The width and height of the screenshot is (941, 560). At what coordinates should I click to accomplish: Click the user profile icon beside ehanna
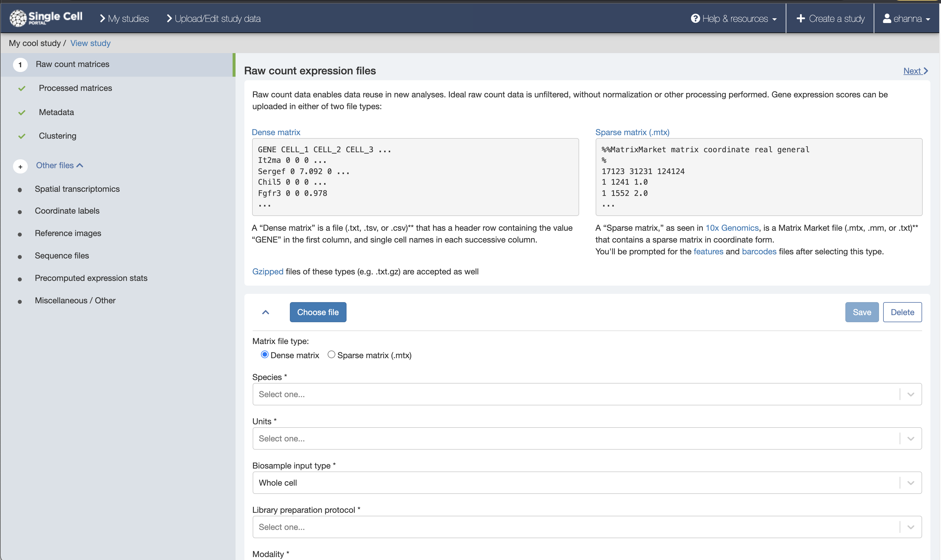point(887,19)
